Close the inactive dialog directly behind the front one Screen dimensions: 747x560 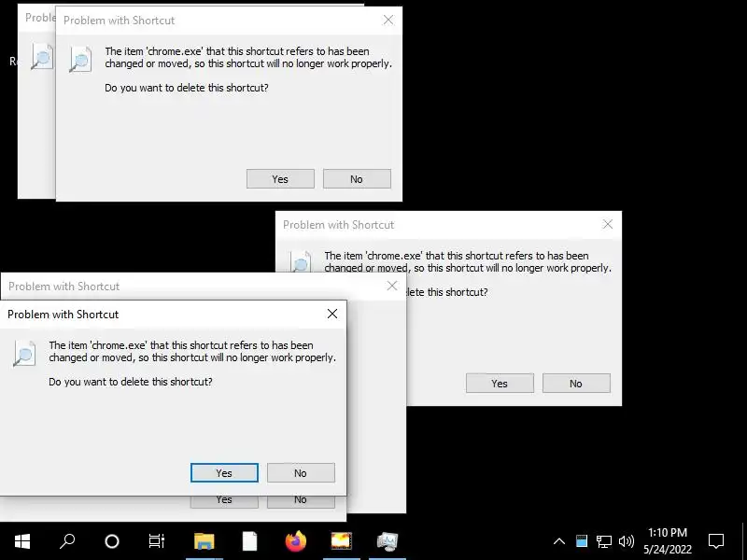(x=392, y=286)
